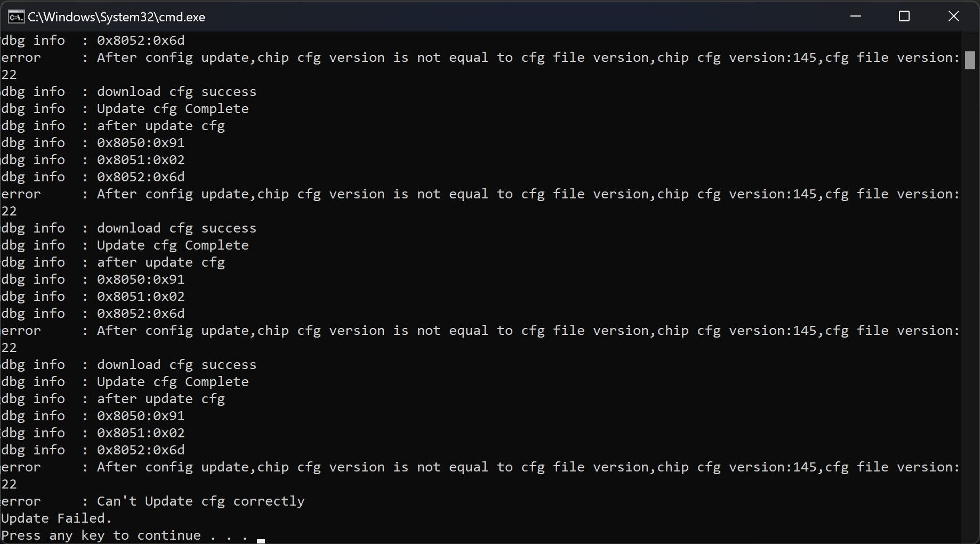Close the cmd.exe window
Viewport: 980px width, 544px height.
953,17
